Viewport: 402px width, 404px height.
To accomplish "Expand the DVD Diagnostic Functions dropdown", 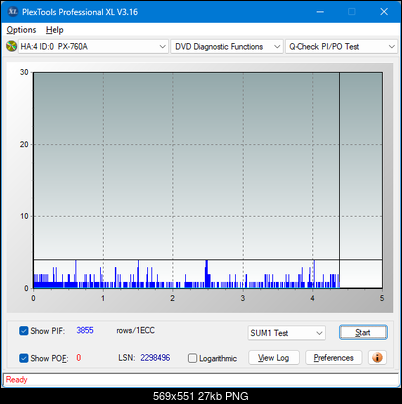I will (227, 47).
